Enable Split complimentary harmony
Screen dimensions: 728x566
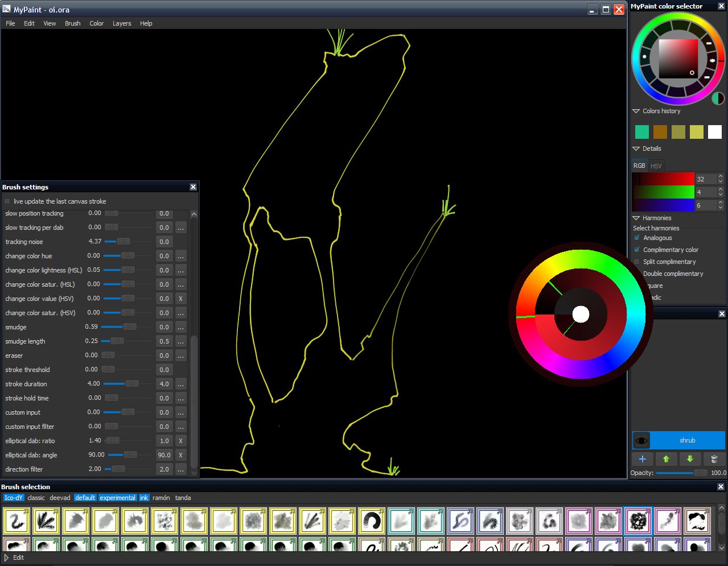pos(637,262)
